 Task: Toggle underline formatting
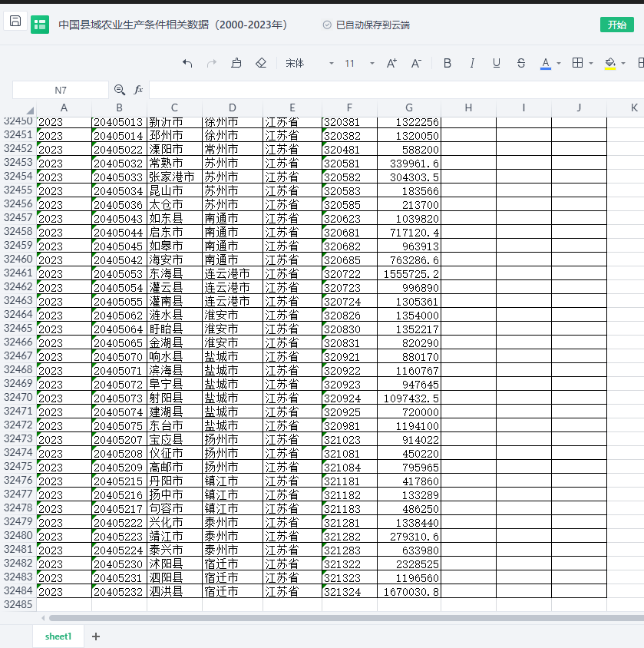coord(497,63)
